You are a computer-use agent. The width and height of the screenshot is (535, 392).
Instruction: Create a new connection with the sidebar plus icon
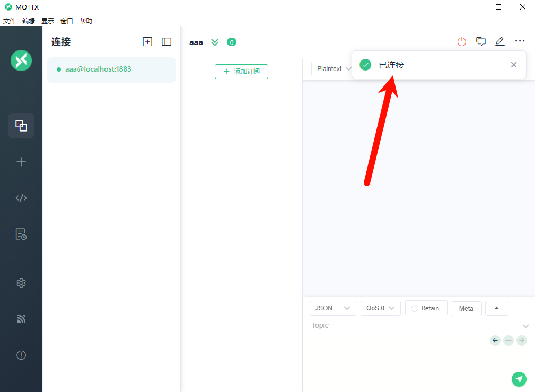(x=21, y=162)
